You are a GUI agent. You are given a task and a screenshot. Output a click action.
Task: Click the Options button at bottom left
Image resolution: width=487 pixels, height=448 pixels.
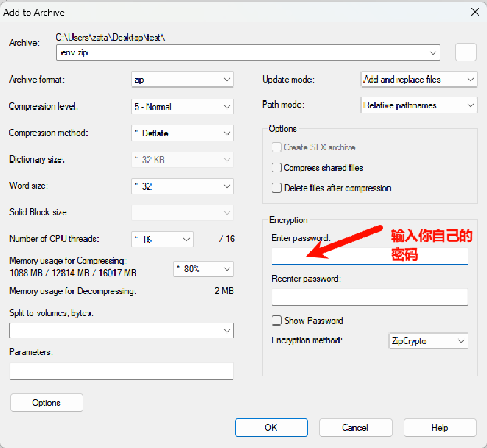point(47,403)
